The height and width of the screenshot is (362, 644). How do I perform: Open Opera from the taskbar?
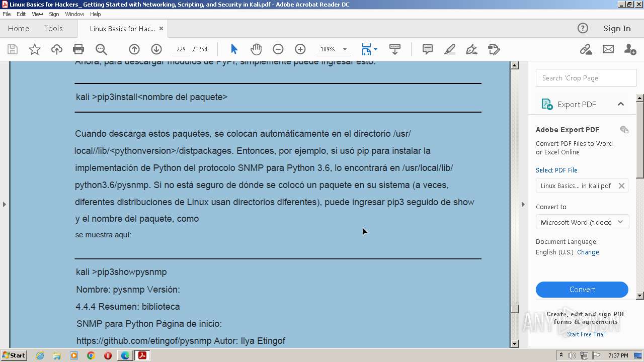[x=108, y=355]
